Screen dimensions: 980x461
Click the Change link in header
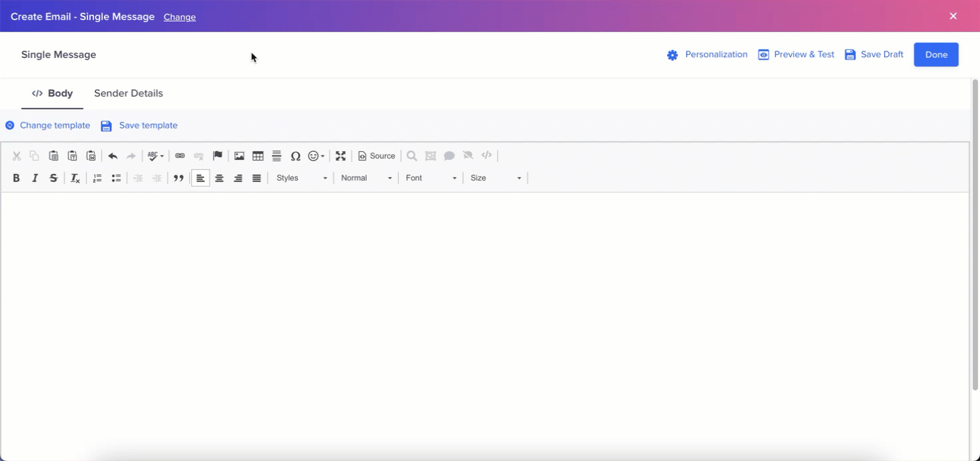pos(180,17)
